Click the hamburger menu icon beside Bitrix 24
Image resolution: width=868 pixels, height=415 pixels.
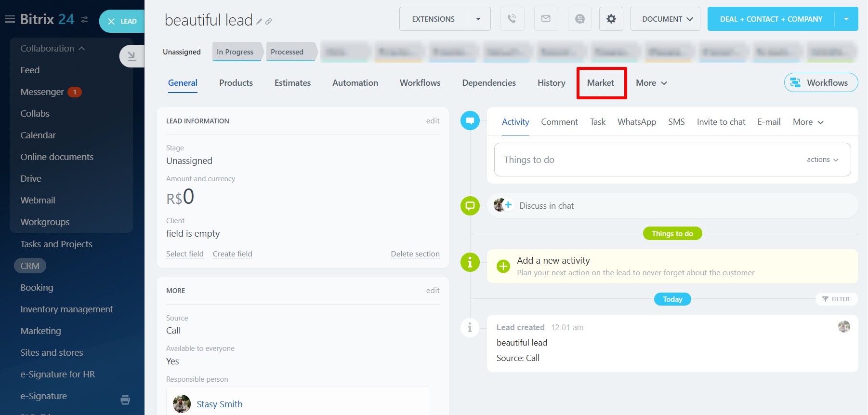pos(10,19)
